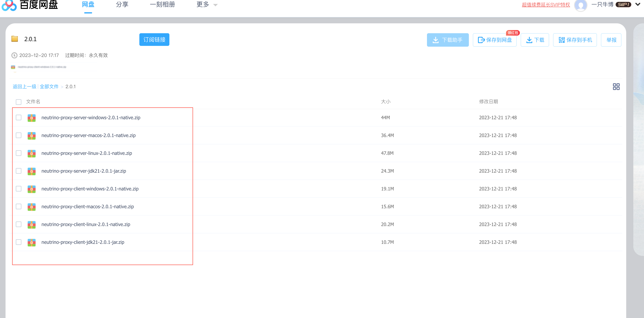Sort by the 大小 column header
The width and height of the screenshot is (644, 318).
tap(385, 102)
